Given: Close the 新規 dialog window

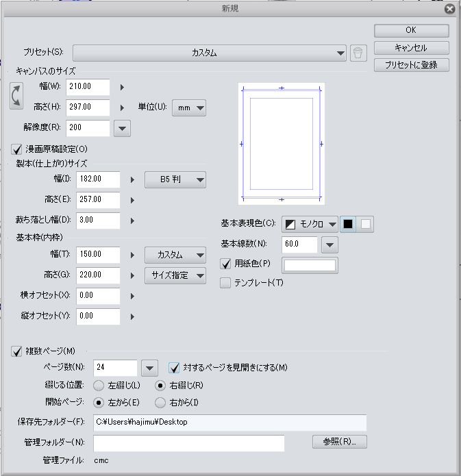Looking at the screenshot, I should point(450,9).
